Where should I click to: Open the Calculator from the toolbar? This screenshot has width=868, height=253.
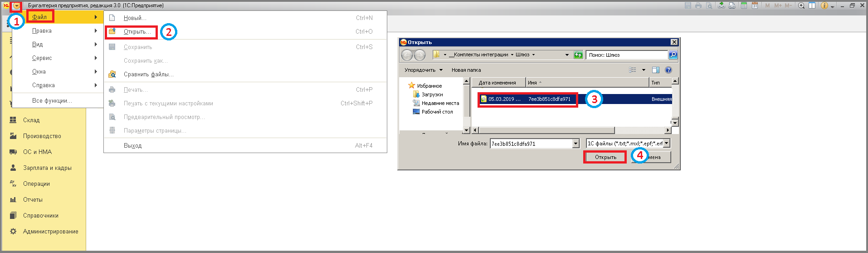coord(744,5)
